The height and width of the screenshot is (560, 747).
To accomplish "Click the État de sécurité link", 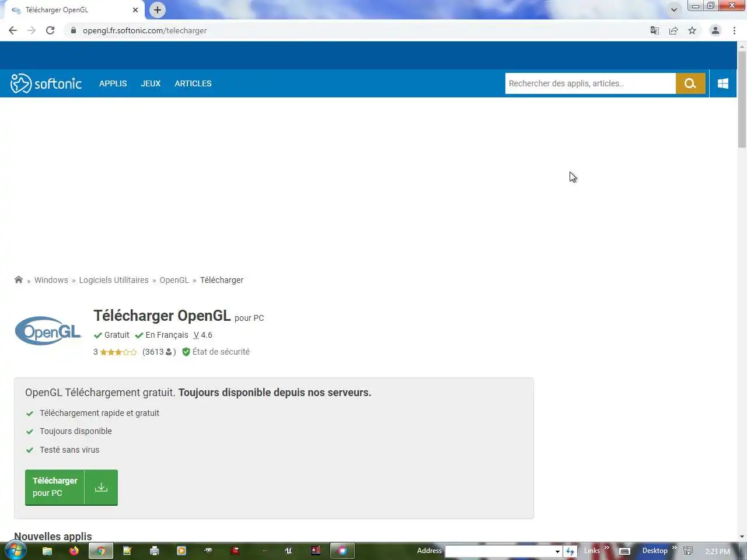I will coord(221,352).
